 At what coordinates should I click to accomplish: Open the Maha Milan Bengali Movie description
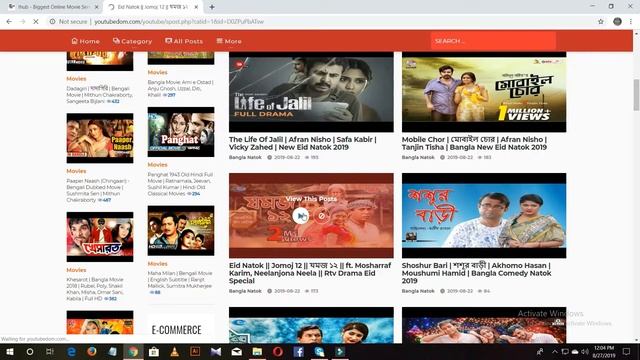(180, 282)
